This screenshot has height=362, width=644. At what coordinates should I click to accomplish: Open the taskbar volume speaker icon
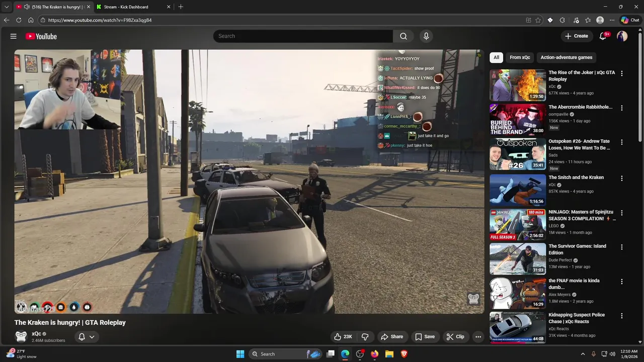(x=612, y=354)
